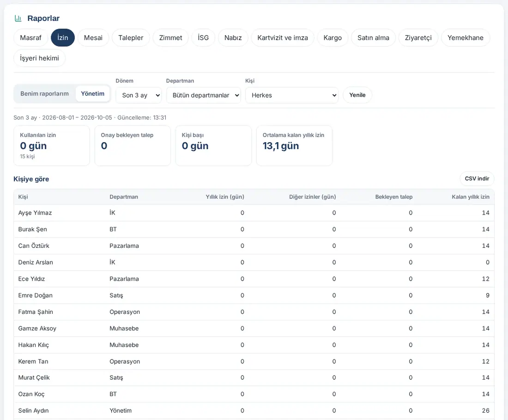
Task: Select the Hakan Kılıç row name
Action: coord(34,345)
